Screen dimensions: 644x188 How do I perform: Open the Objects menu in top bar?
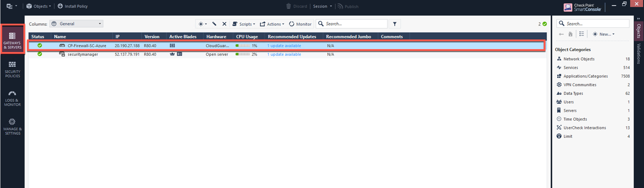point(38,6)
